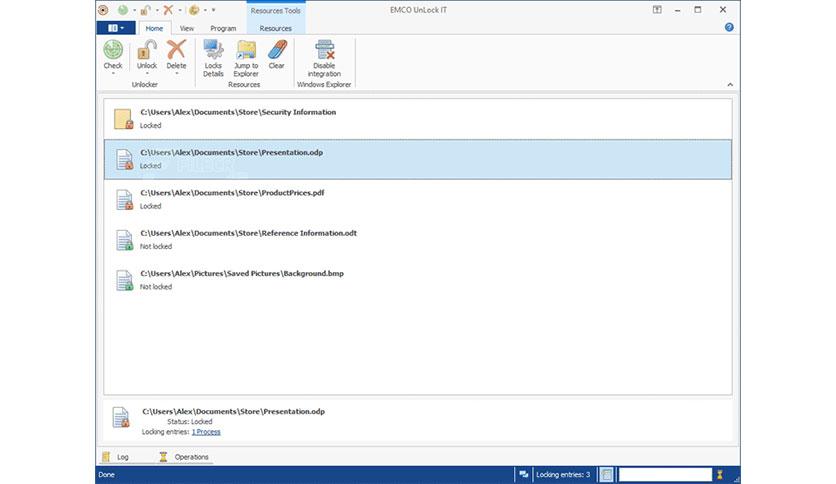836x484 pixels.
Task: Switch to Home ribbon tab
Action: [x=154, y=28]
